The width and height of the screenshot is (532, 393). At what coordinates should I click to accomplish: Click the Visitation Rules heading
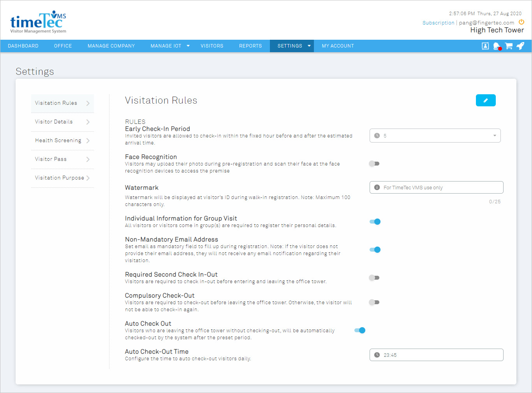click(x=161, y=100)
